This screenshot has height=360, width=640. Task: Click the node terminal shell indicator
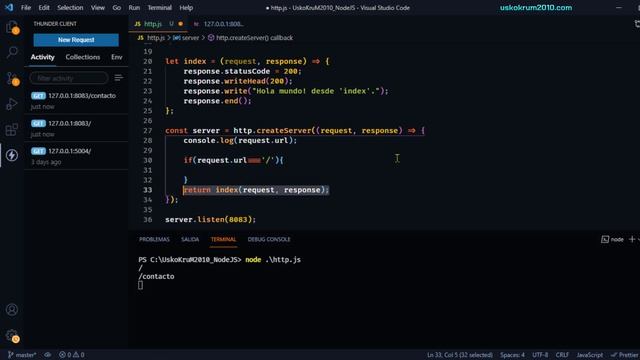pyautogui.click(x=612, y=239)
